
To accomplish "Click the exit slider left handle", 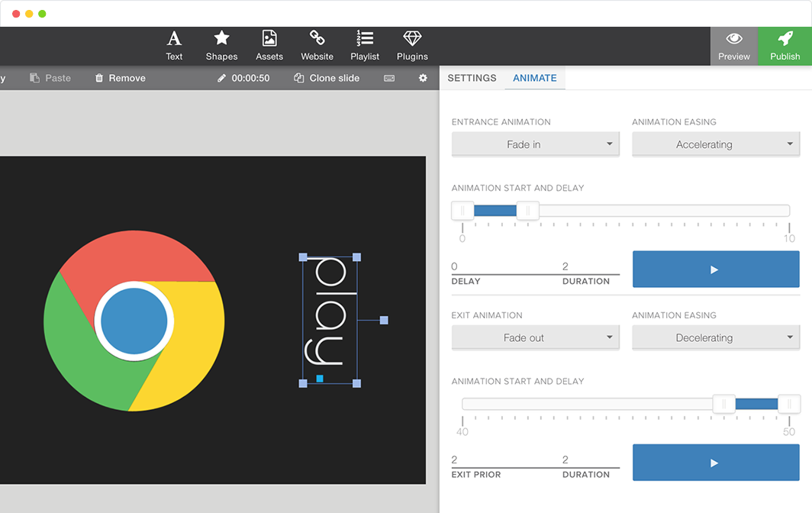I will click(724, 404).
